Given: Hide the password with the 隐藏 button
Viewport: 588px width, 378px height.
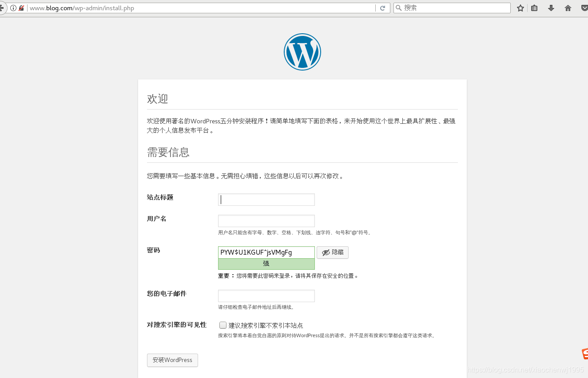Looking at the screenshot, I should [333, 252].
